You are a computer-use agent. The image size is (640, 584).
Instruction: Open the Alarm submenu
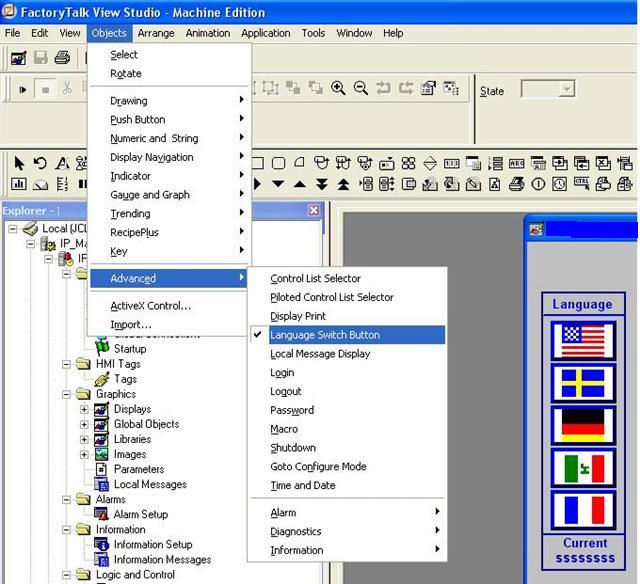pyautogui.click(x=347, y=513)
